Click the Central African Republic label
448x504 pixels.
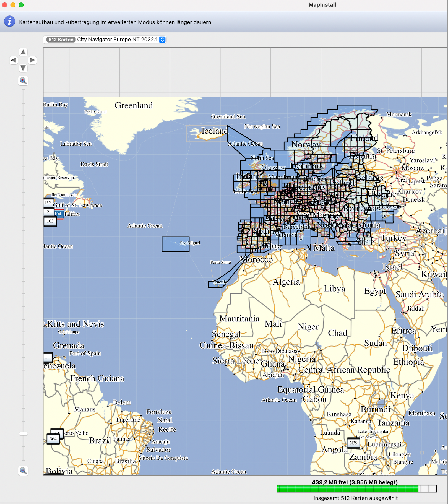point(344,370)
